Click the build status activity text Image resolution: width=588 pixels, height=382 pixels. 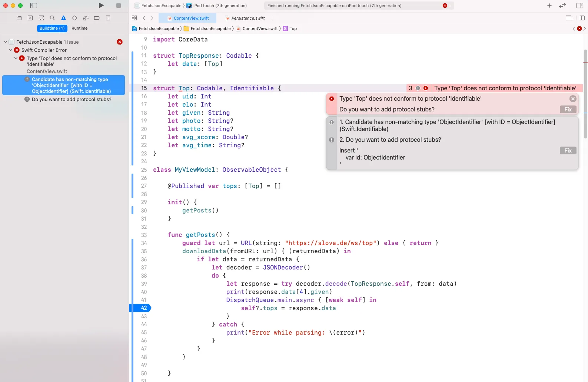(334, 6)
